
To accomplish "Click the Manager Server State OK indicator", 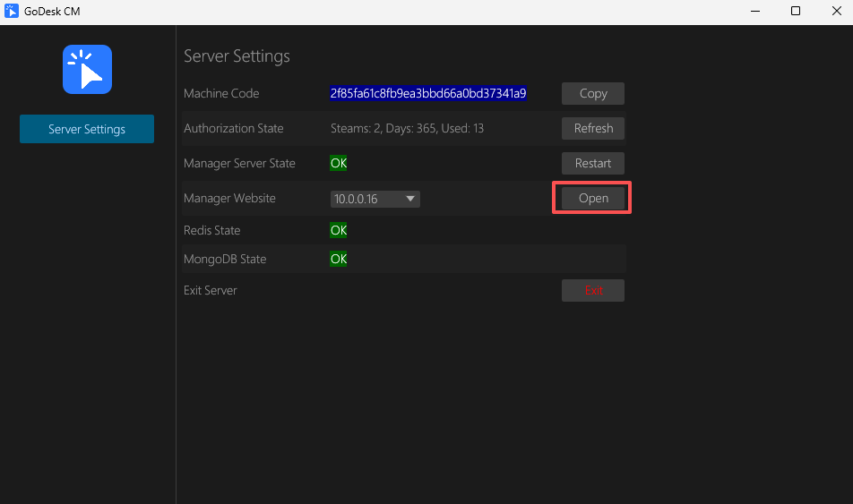I will coord(338,163).
